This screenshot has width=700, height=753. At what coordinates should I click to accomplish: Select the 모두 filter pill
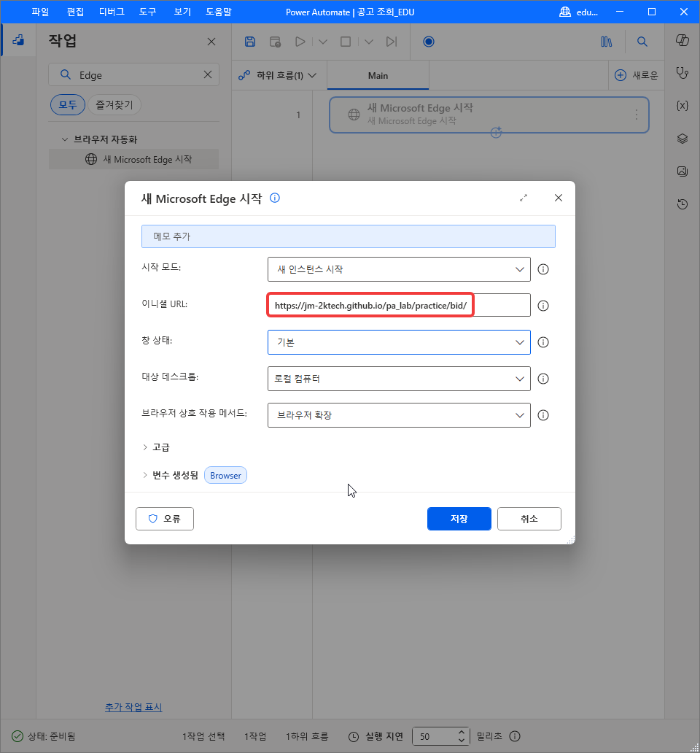point(68,104)
